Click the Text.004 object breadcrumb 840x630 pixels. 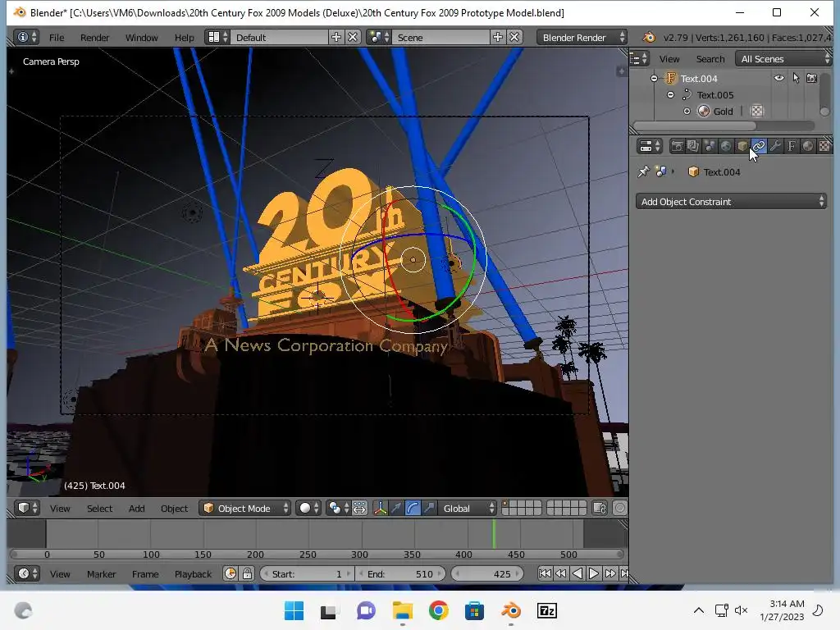[x=714, y=172]
